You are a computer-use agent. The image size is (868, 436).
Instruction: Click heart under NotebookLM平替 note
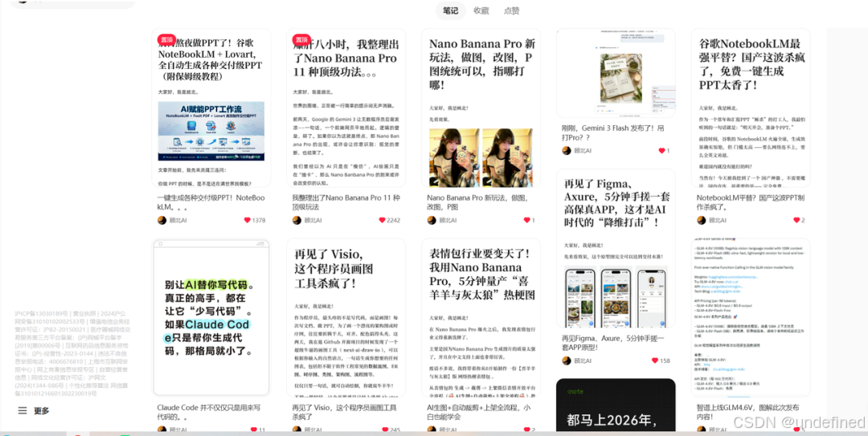pyautogui.click(x=796, y=220)
